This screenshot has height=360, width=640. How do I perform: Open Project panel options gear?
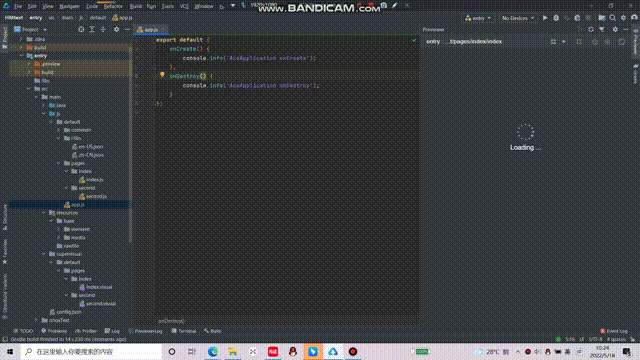[x=116, y=29]
